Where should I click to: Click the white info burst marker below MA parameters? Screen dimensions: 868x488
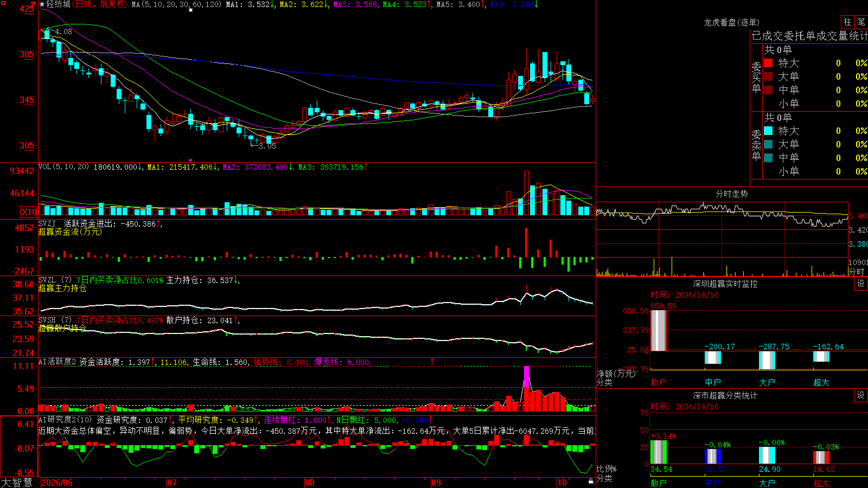(x=190, y=10)
